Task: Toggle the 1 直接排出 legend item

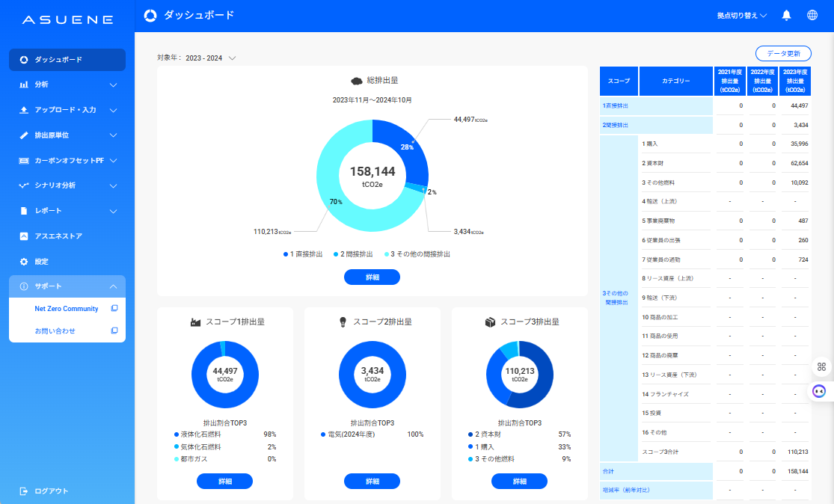Action: click(x=303, y=254)
